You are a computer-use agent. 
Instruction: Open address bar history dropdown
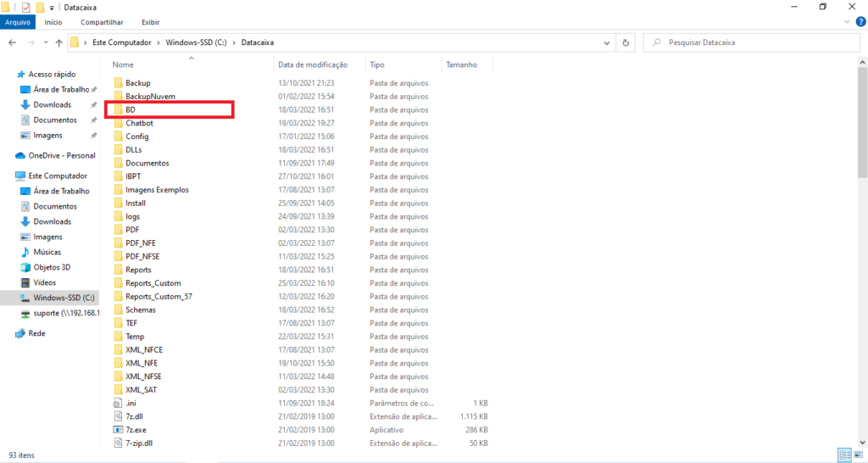tap(607, 42)
